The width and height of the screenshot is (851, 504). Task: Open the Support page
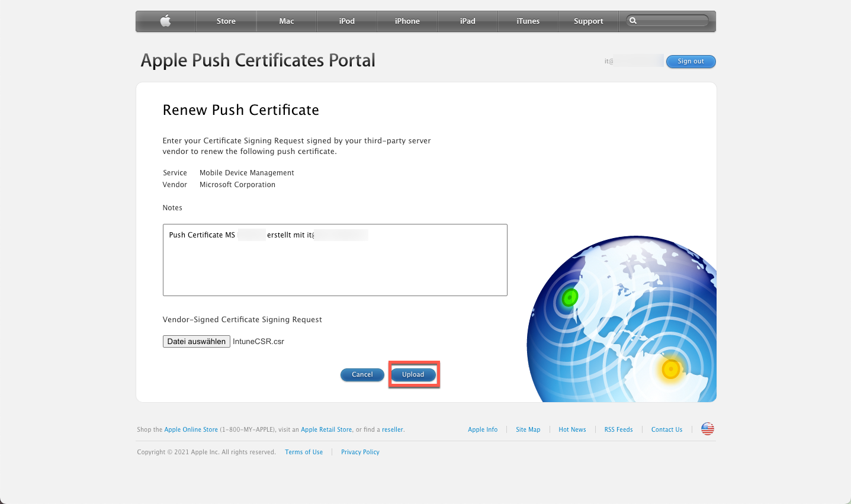coord(588,21)
